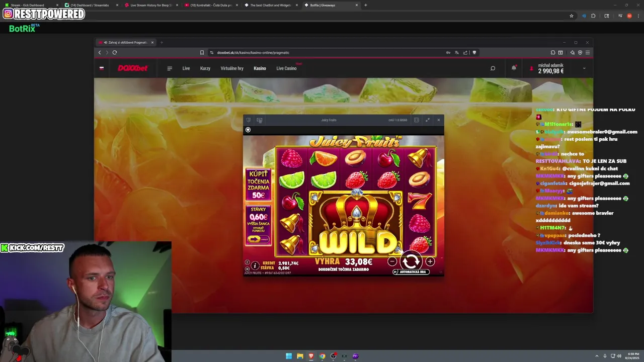
Task: Open Live Casino section
Action: [x=286, y=68]
